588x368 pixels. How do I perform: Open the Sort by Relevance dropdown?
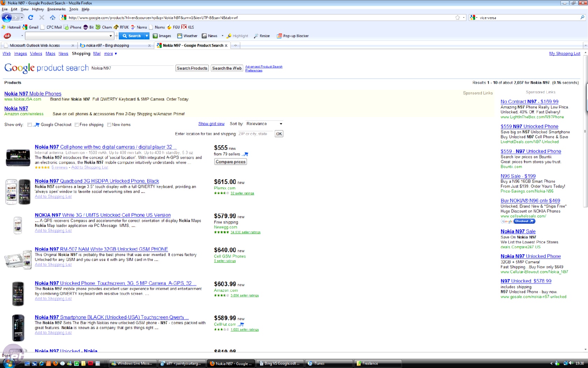(264, 124)
